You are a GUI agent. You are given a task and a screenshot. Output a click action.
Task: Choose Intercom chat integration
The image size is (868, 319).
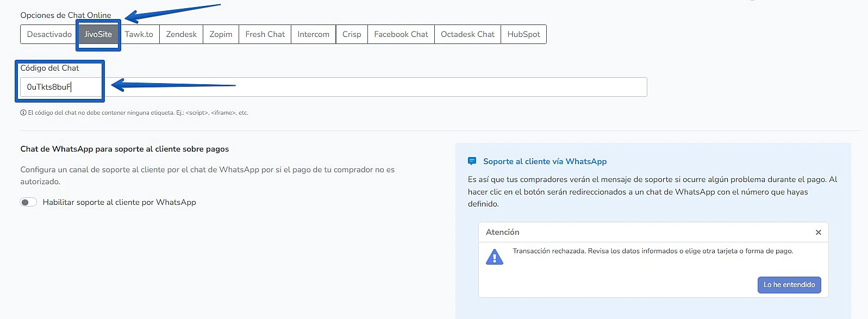pyautogui.click(x=313, y=34)
